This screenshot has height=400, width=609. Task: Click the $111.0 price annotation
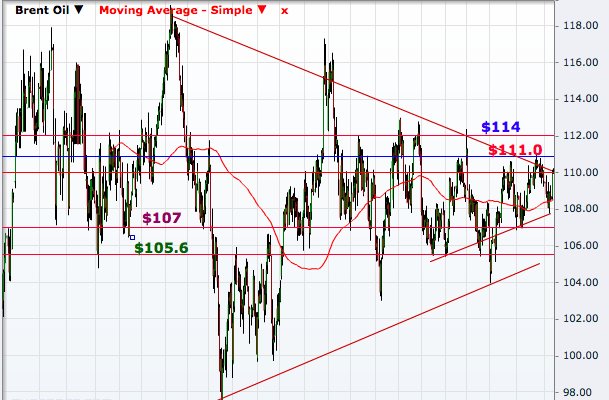pyautogui.click(x=515, y=150)
